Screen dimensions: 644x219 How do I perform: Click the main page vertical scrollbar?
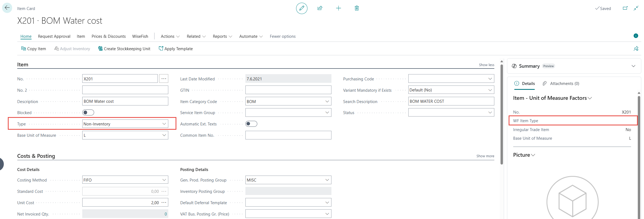click(x=502, y=113)
